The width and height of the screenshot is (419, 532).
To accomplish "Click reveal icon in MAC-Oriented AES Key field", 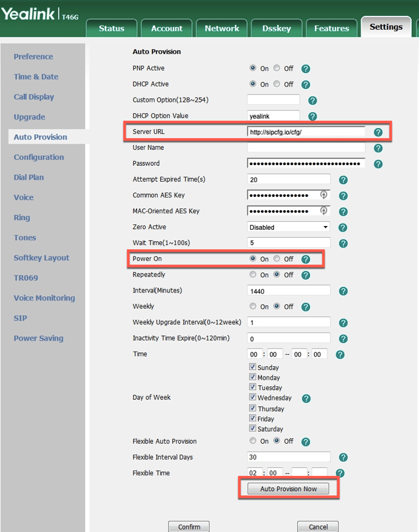I will pyautogui.click(x=324, y=211).
